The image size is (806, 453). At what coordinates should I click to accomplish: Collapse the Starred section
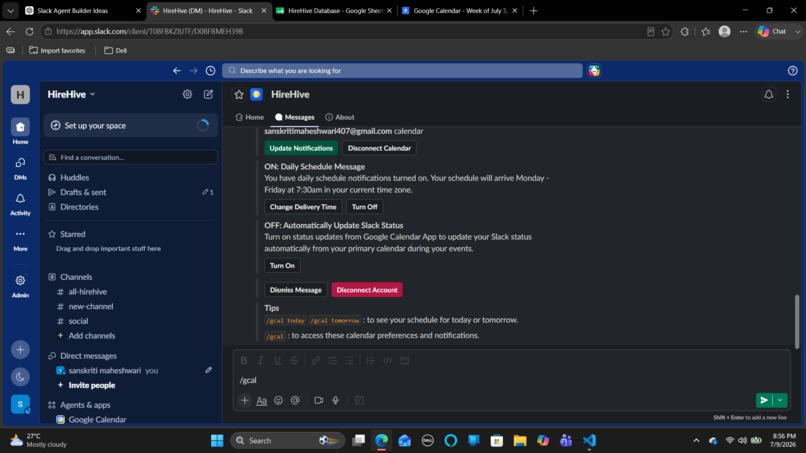pos(72,234)
